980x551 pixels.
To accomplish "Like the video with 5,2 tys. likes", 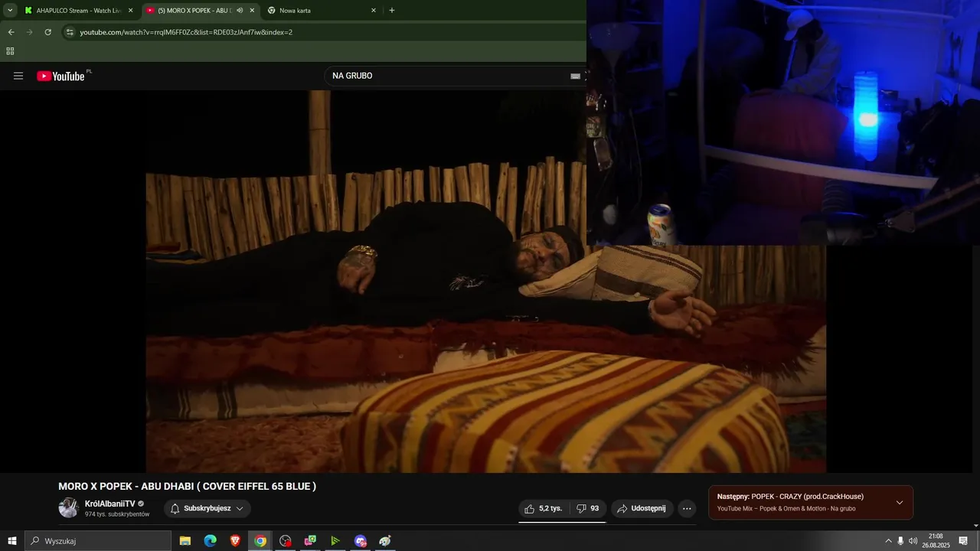I will [x=544, y=508].
